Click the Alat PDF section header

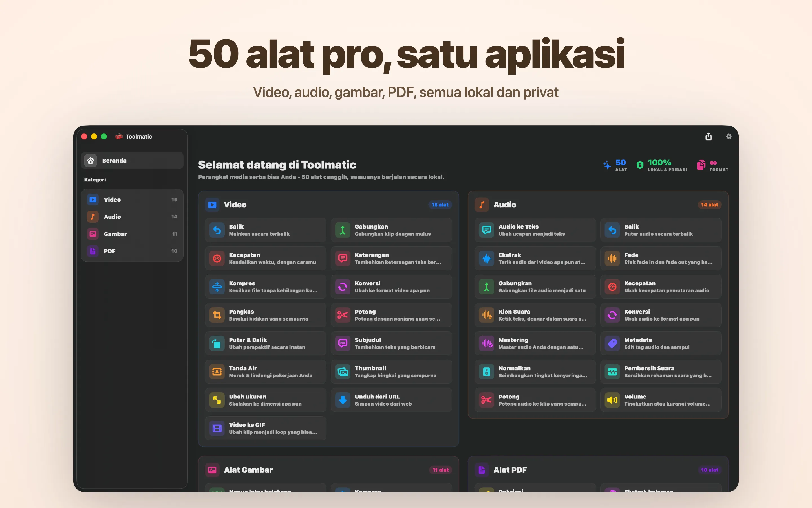click(x=510, y=470)
